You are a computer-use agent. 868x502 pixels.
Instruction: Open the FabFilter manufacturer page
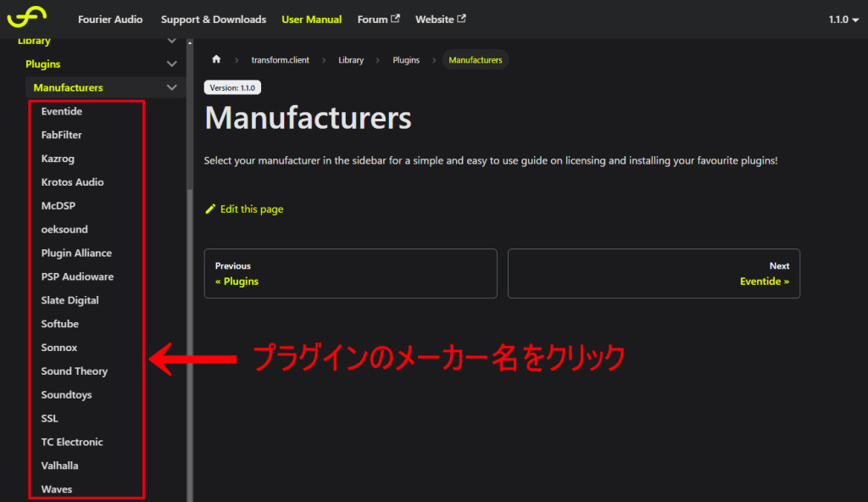61,135
